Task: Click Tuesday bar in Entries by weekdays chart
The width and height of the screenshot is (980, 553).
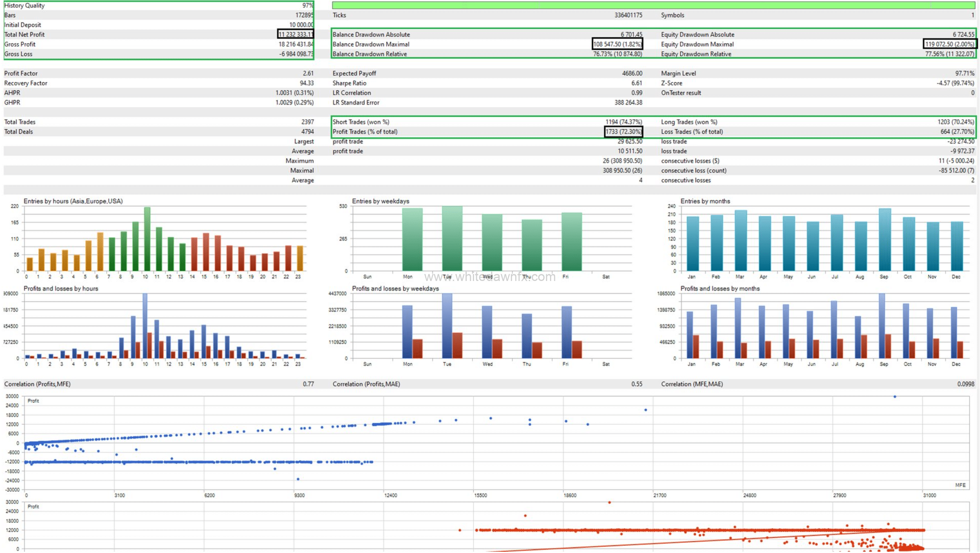Action: pos(452,239)
